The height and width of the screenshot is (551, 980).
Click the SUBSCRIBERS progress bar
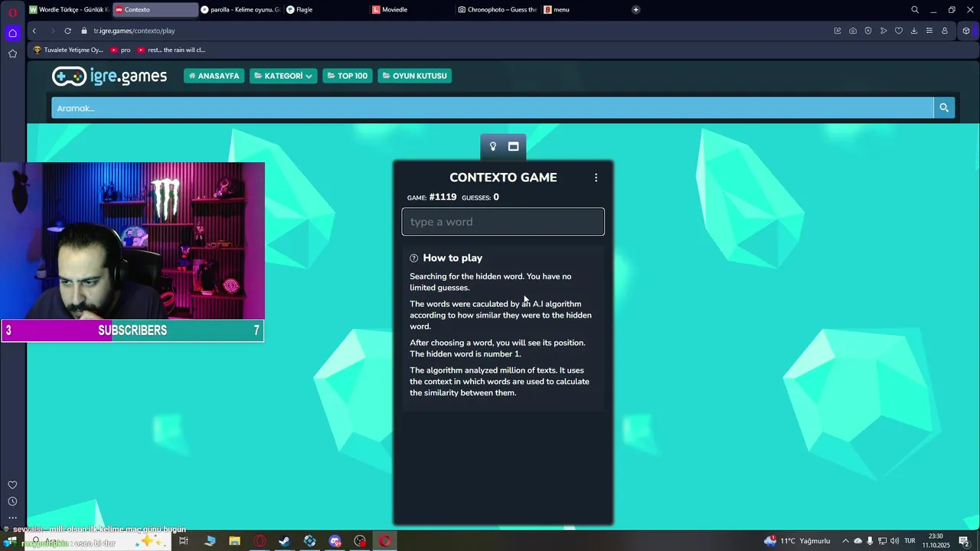132,331
